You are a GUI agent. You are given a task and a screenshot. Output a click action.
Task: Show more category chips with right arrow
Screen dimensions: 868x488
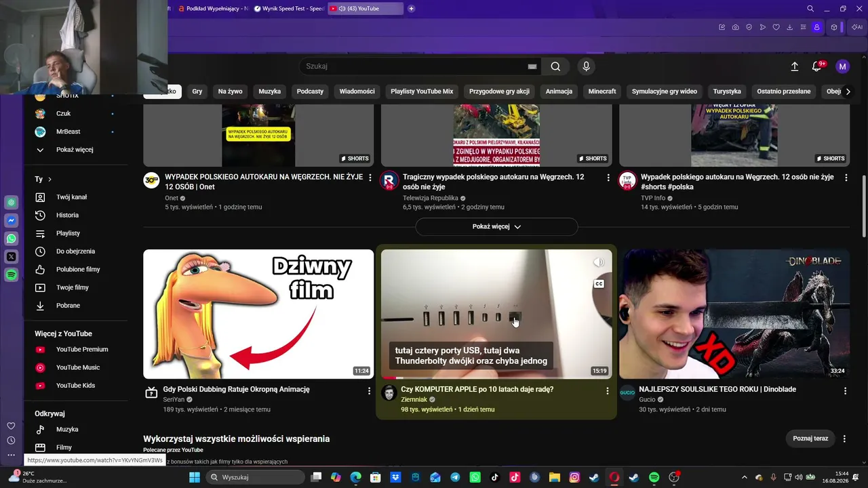click(848, 91)
